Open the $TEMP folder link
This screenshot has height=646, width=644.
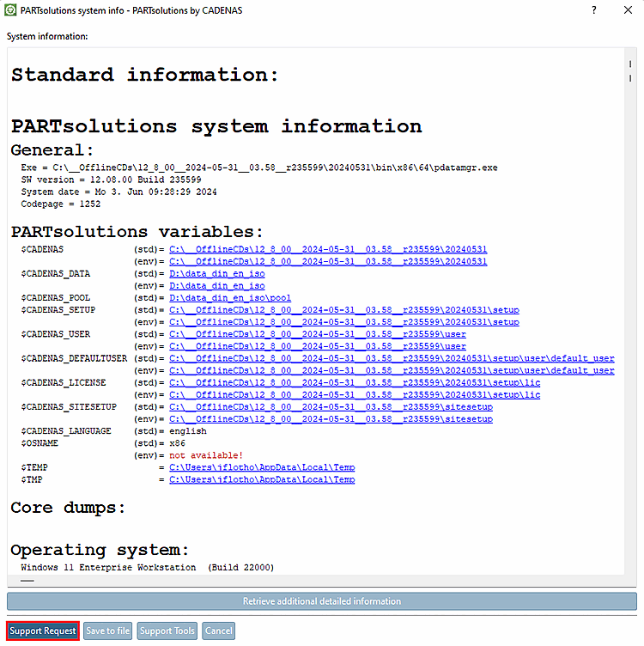pos(262,467)
